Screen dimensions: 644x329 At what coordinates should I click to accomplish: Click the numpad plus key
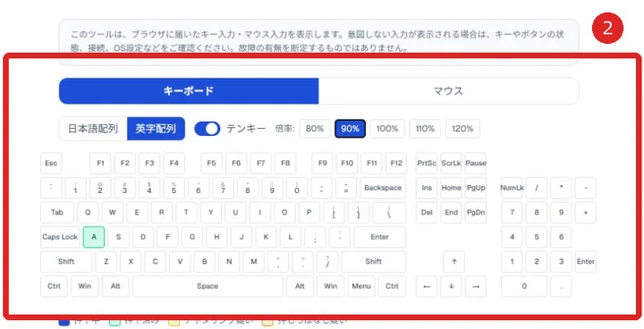(586, 213)
